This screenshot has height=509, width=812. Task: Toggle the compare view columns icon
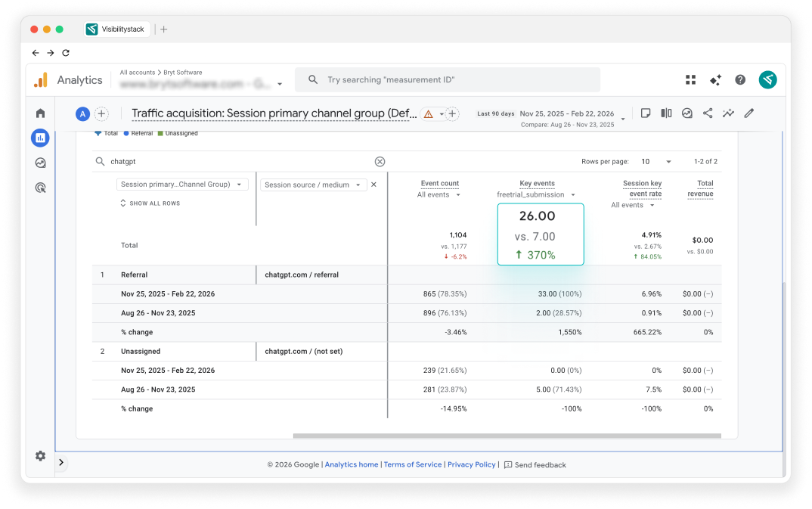(666, 113)
